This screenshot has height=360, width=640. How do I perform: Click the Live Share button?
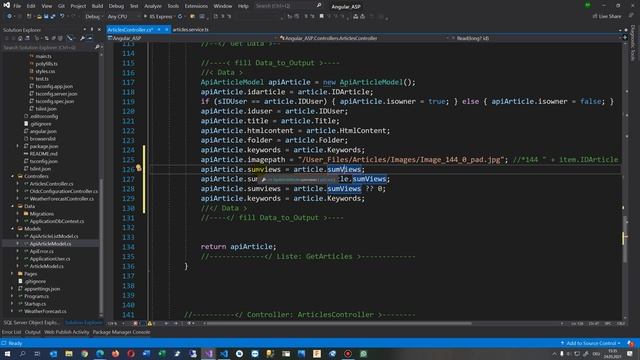[607, 16]
